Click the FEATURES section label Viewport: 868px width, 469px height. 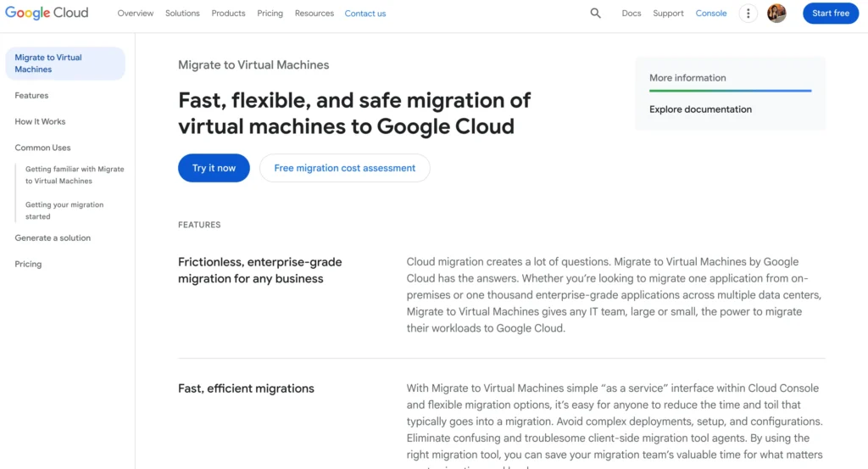(199, 224)
